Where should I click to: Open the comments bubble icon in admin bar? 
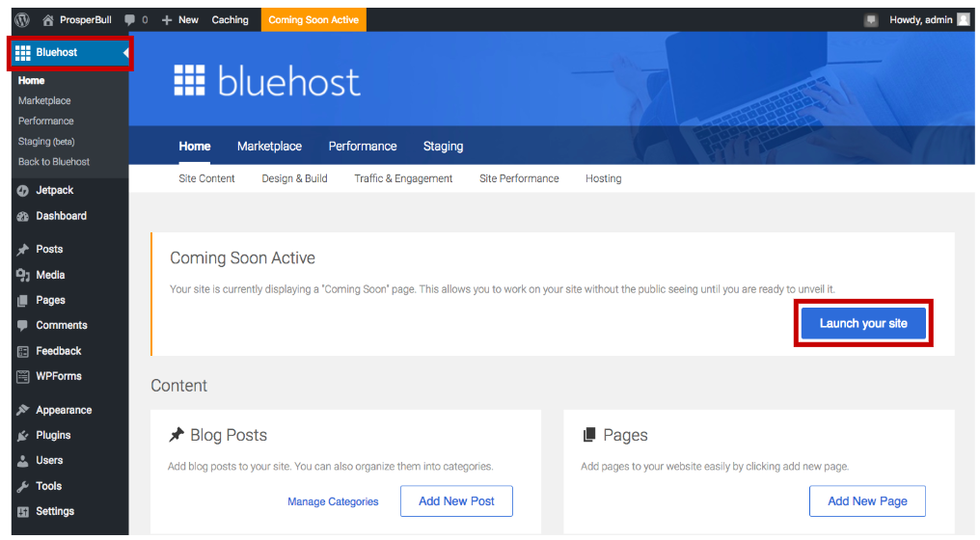point(129,20)
